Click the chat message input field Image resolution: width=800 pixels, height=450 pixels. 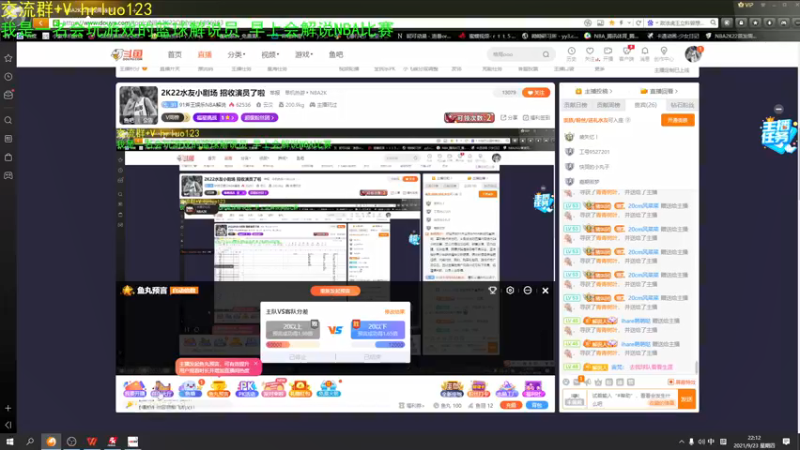[x=633, y=399]
